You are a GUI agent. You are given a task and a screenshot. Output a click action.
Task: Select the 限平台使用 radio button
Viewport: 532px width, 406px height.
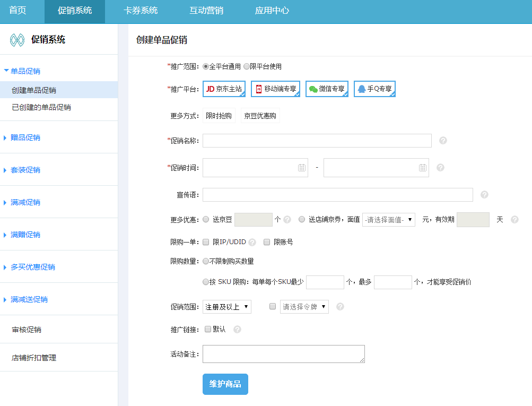(247, 67)
